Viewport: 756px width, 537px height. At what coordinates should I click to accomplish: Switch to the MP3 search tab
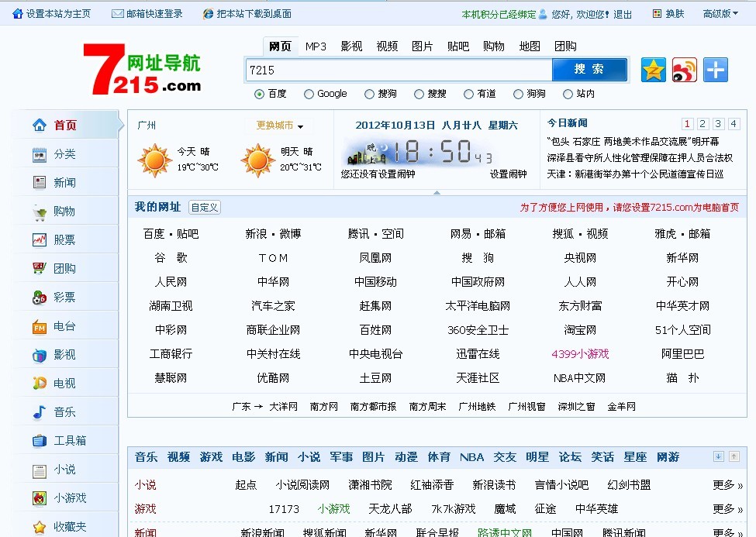click(x=316, y=46)
